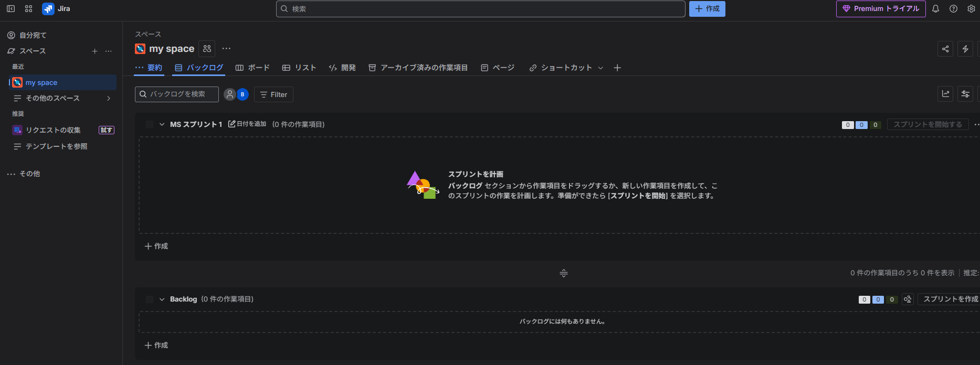Screen dimensions: 980x365
Task: Switch to the 開発 tab
Action: click(x=342, y=68)
